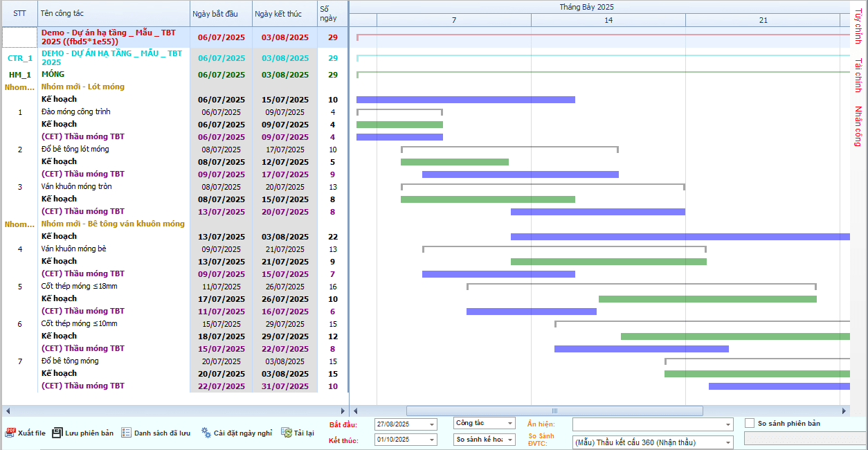Viewport: 868px width, 450px height.
Task: Open the So Sánh ĐVTC contractor dropdown
Action: click(727, 442)
